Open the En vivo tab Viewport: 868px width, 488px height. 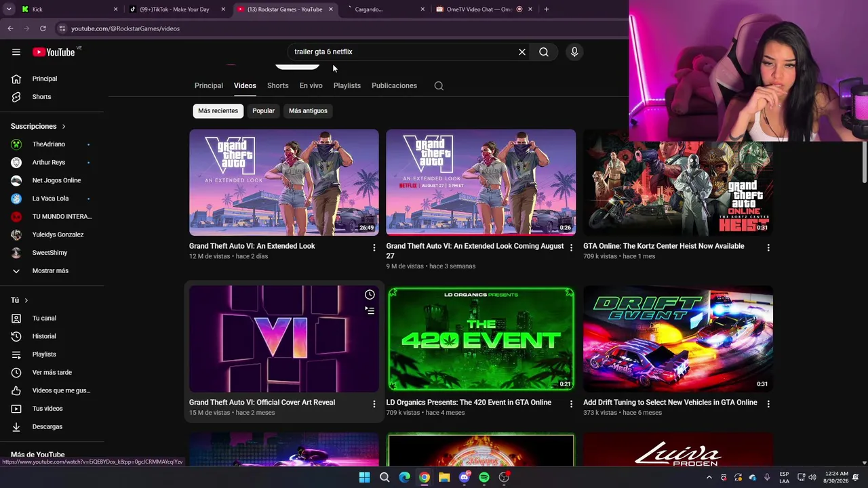click(311, 86)
